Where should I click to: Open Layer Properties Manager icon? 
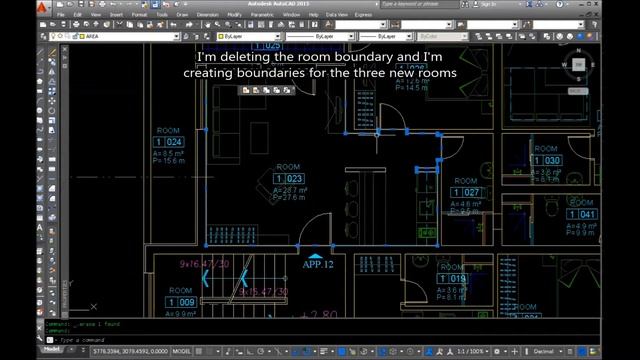pyautogui.click(x=43, y=36)
